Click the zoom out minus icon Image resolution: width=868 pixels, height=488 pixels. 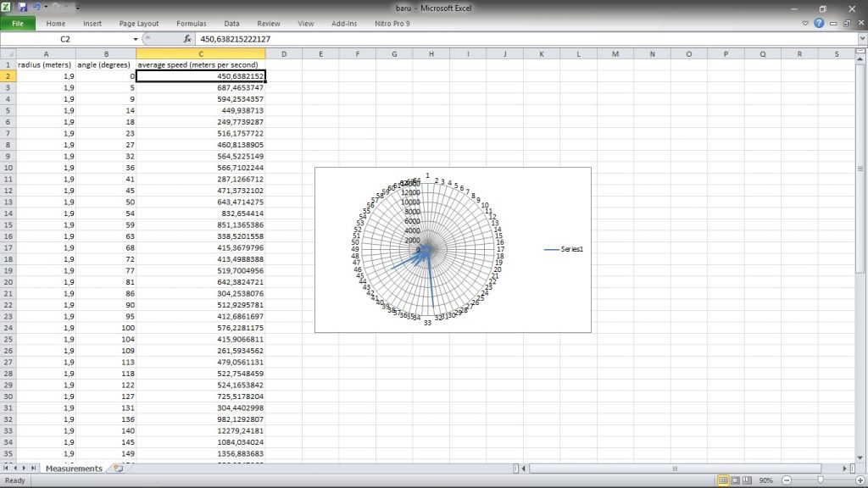(787, 480)
